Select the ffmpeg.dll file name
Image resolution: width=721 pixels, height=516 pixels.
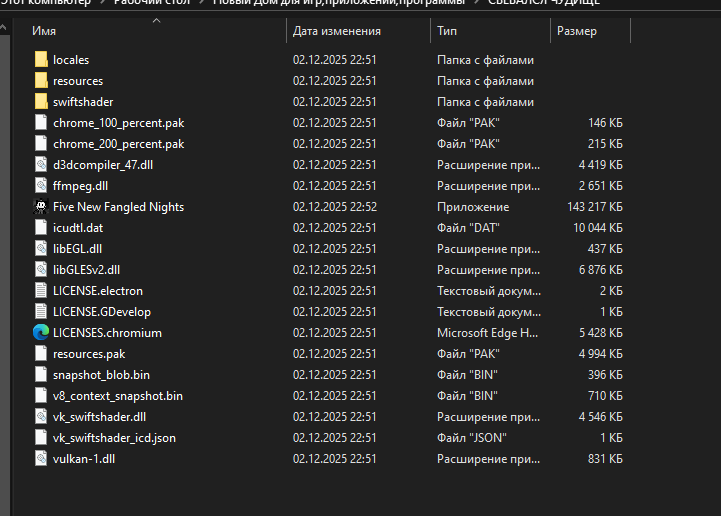tap(80, 186)
